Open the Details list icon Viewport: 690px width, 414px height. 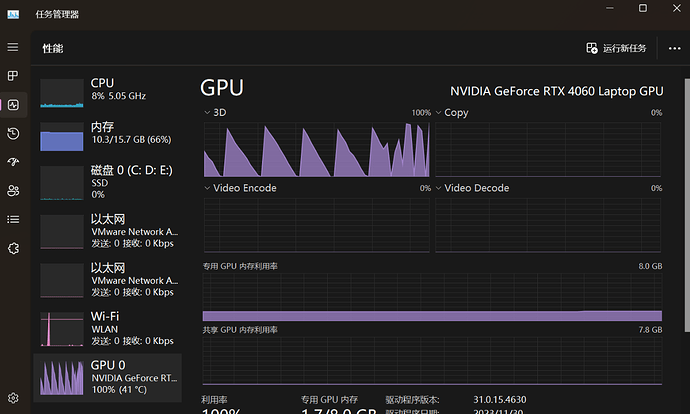(x=13, y=219)
